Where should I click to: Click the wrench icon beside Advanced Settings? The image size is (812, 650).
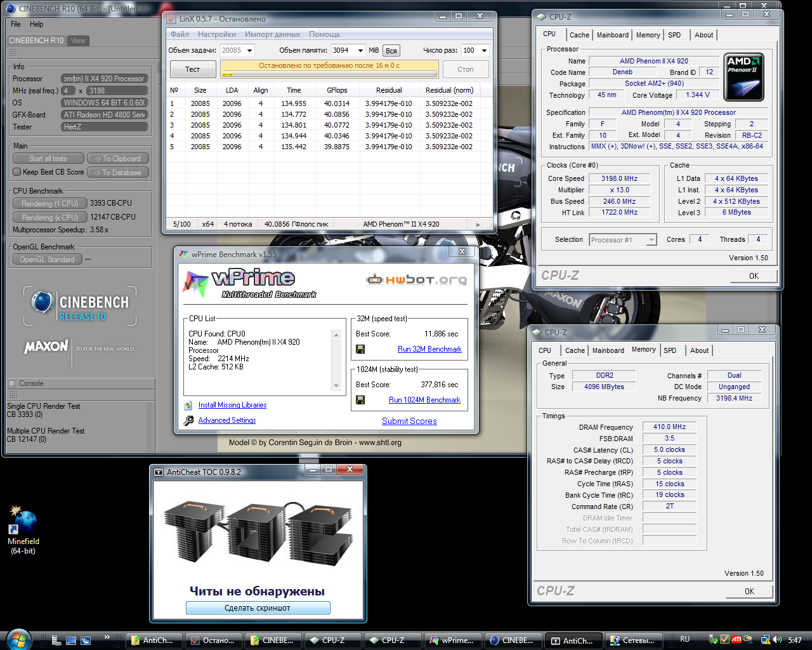tap(188, 421)
